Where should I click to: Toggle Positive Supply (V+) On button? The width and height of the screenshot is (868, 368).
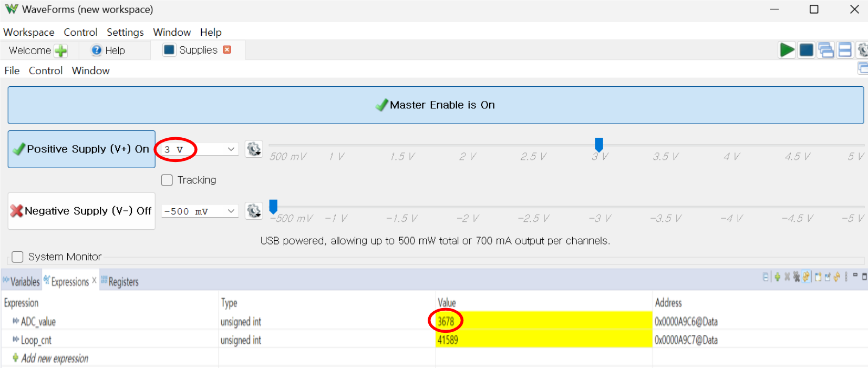click(x=81, y=149)
